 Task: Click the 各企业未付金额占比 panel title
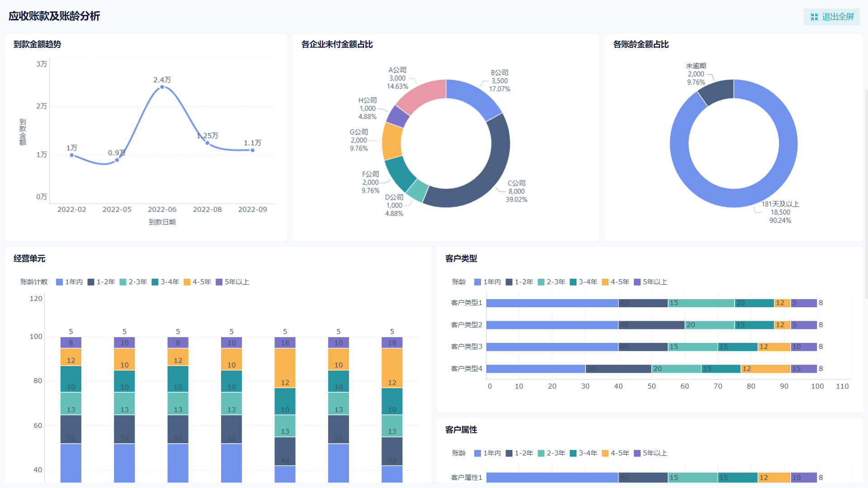(337, 44)
